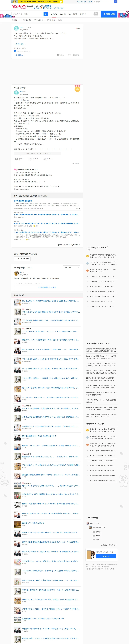
Task: Report the best answer via 違反報告
Action: pyautogui.click(x=76, y=163)
